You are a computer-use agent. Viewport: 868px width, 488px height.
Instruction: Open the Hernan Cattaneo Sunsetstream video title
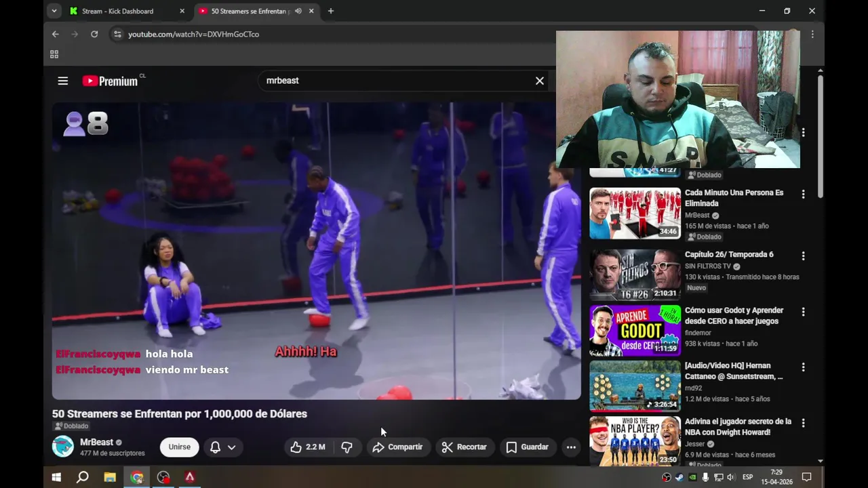point(734,371)
